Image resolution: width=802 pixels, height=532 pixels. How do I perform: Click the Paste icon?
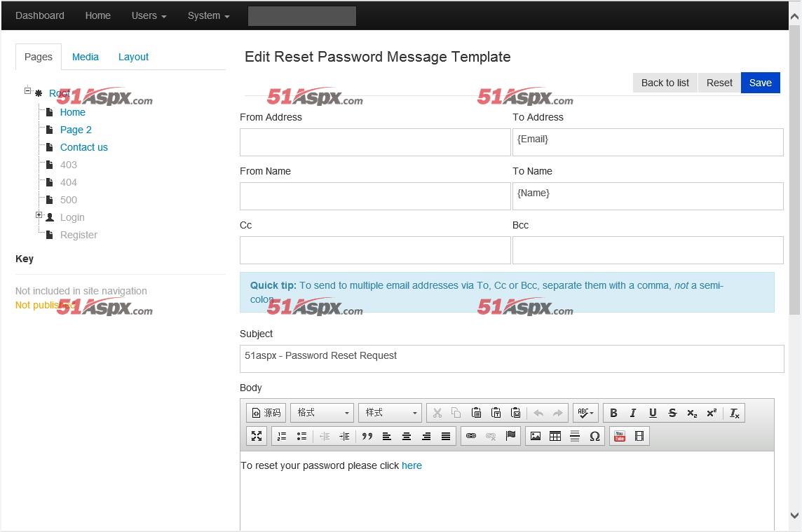tap(476, 413)
